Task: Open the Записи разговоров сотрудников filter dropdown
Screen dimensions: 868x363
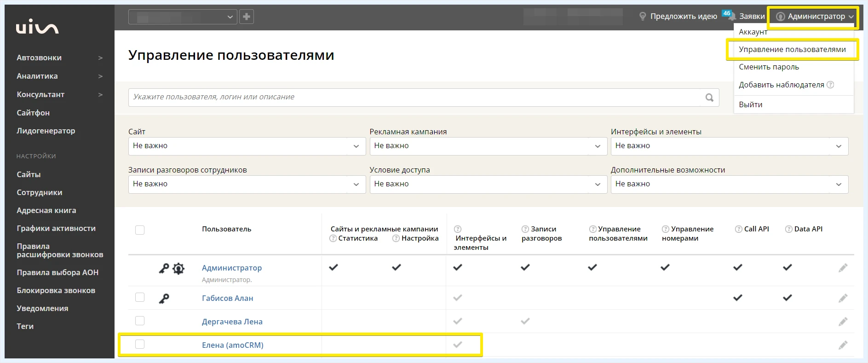Action: pos(247,184)
